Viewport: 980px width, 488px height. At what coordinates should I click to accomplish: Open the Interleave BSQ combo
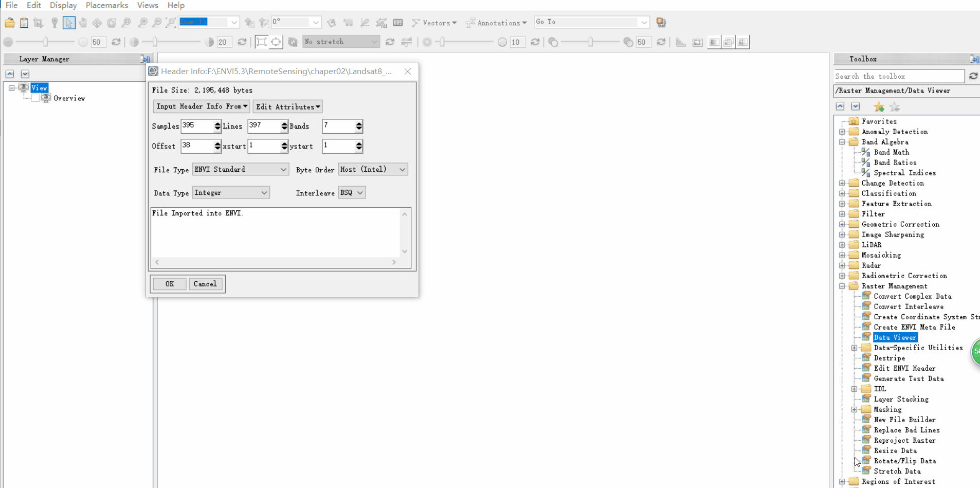(x=352, y=193)
